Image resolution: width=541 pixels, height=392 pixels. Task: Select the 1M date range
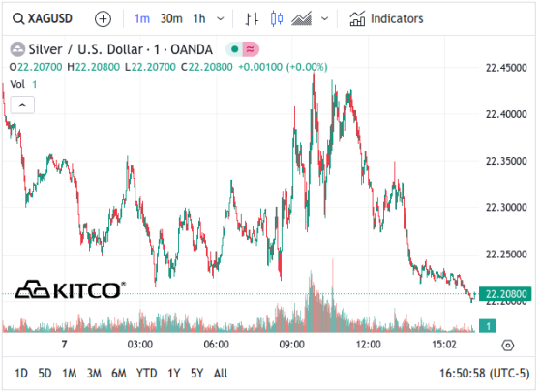pyautogui.click(x=70, y=374)
